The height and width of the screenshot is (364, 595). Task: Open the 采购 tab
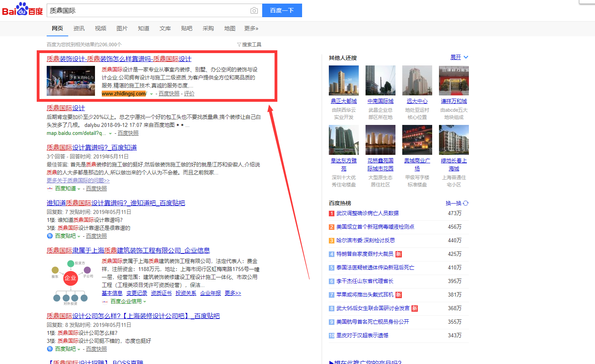[x=208, y=28]
